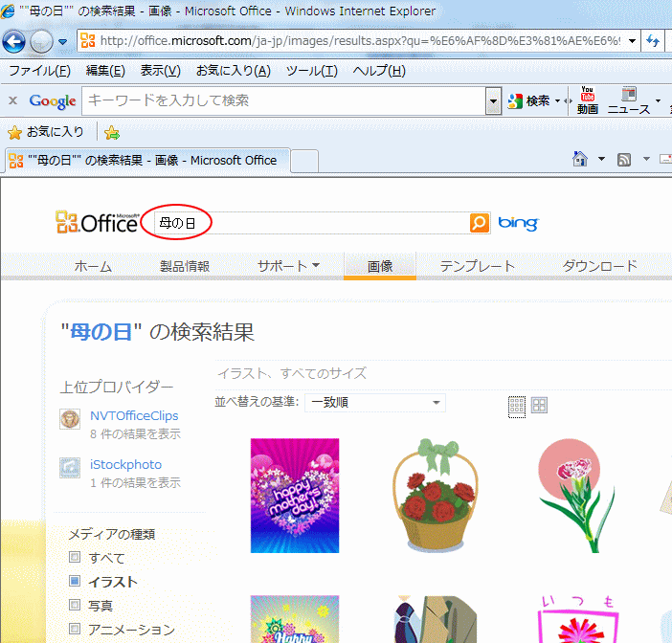Open a new blank browser tab
Image resolution: width=672 pixels, height=643 pixels.
(304, 162)
